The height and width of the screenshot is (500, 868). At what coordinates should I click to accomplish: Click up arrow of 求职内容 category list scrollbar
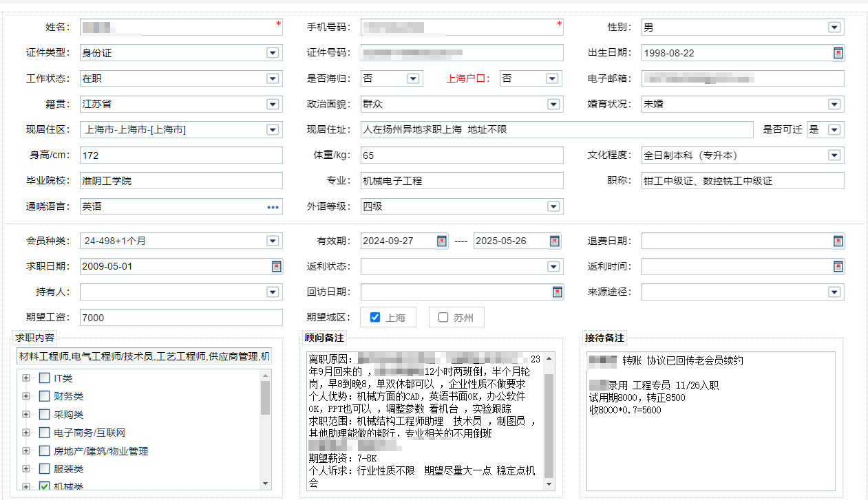pos(266,376)
